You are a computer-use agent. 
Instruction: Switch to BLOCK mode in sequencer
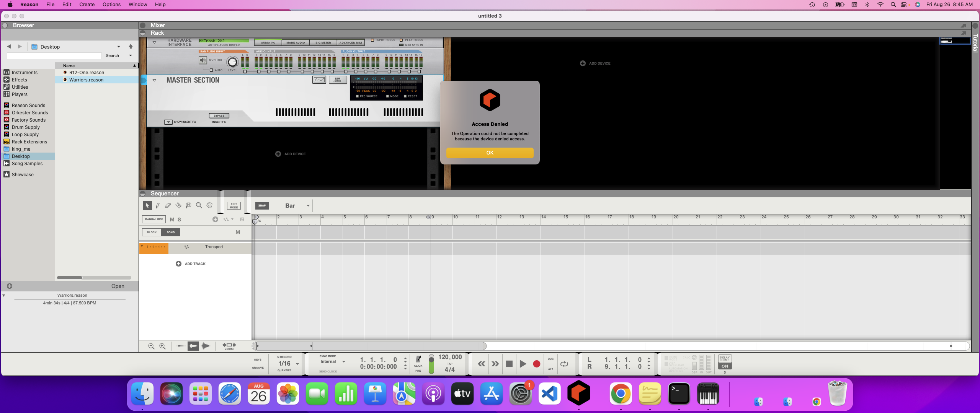click(152, 233)
